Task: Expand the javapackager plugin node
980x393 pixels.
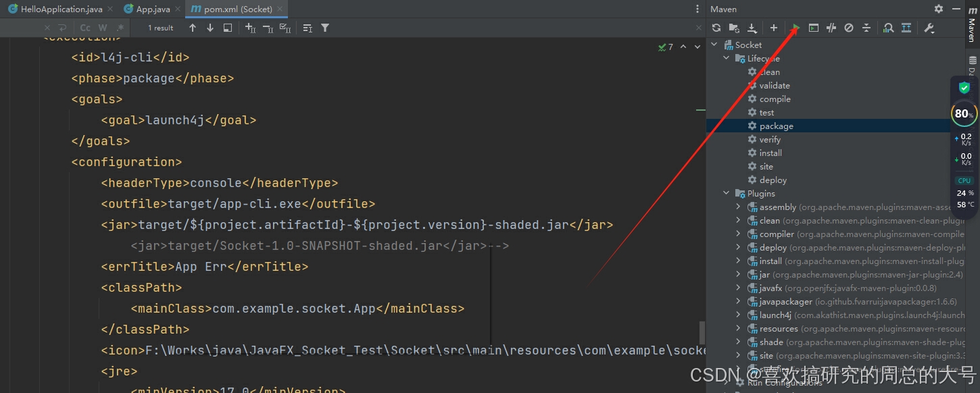Action: (x=738, y=301)
